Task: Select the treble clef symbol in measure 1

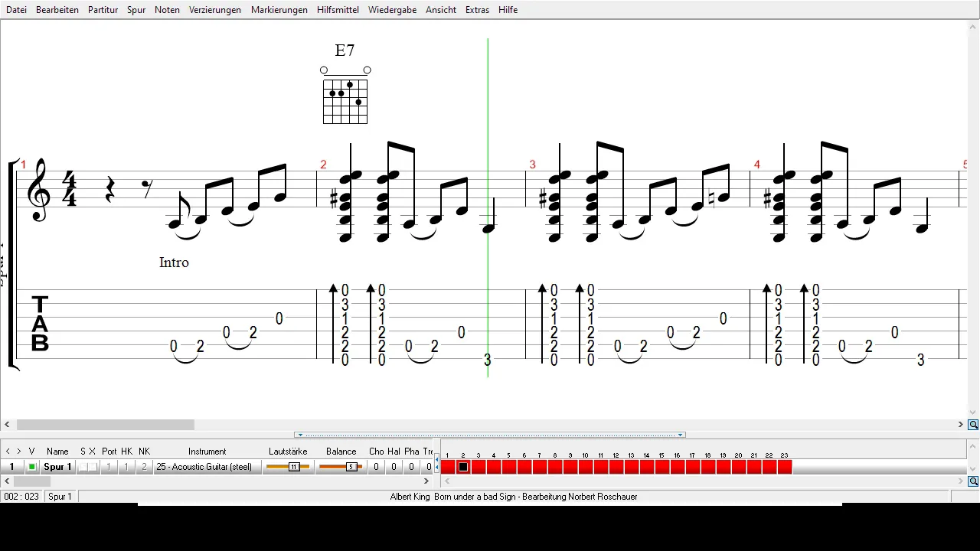Action: tap(38, 190)
